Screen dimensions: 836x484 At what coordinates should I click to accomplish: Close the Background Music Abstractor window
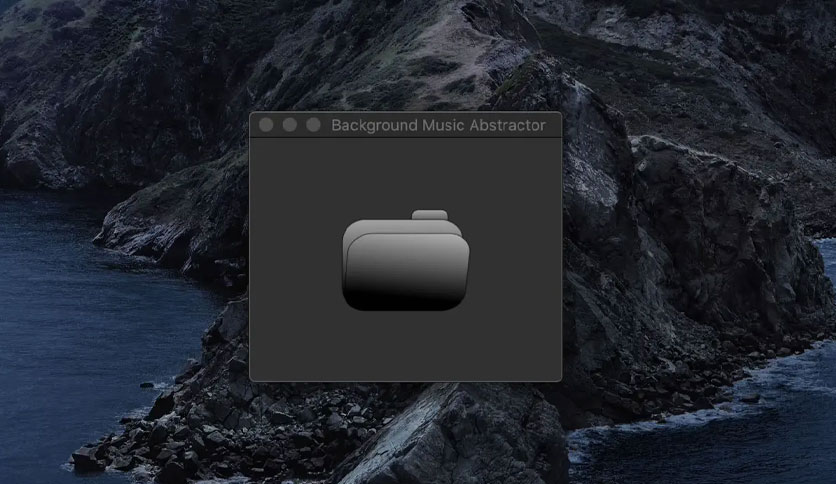tap(266, 125)
